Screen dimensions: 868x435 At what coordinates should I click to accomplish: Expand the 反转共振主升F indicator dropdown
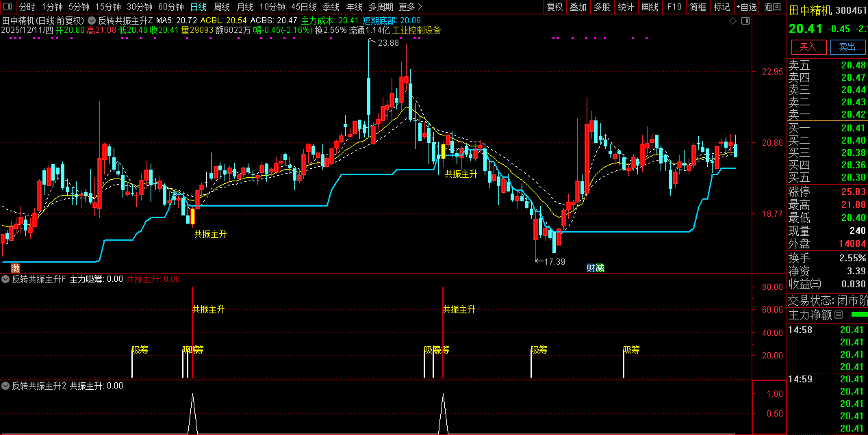[x=6, y=279]
